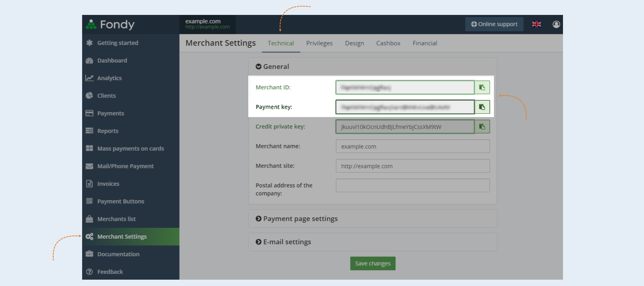The height and width of the screenshot is (286, 644).
Task: Switch to the Technical tab
Action: tap(281, 43)
